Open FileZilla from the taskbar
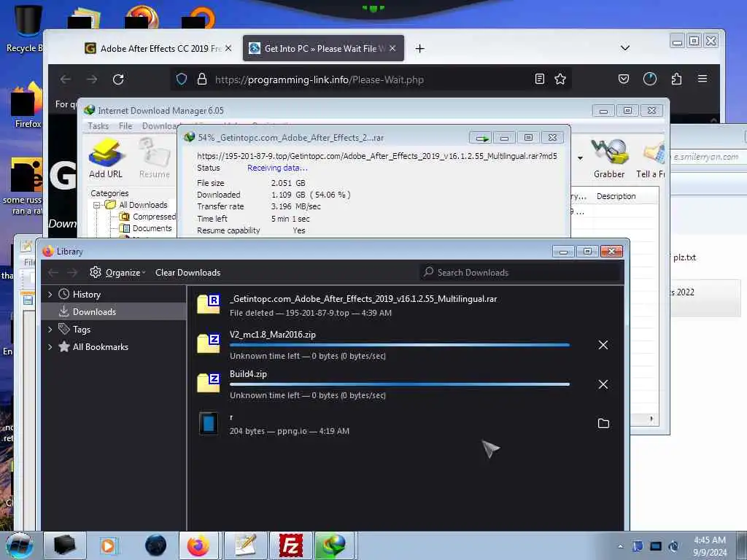Screen dimensions: 747x560 (290, 545)
